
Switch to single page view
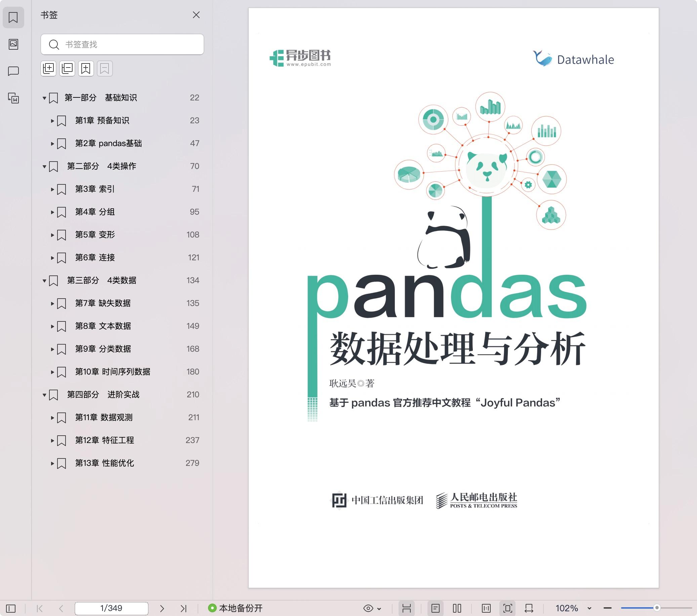pos(436,608)
